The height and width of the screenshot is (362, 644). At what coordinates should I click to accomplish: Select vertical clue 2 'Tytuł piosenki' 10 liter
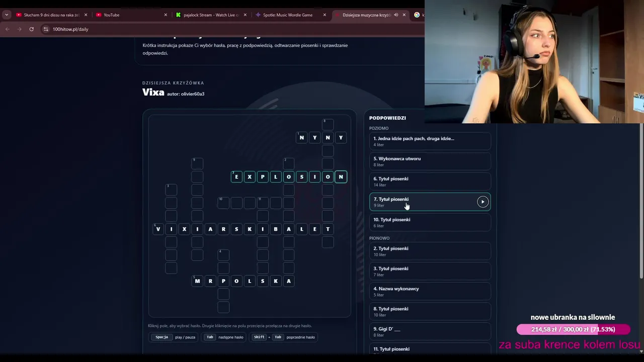pyautogui.click(x=430, y=251)
